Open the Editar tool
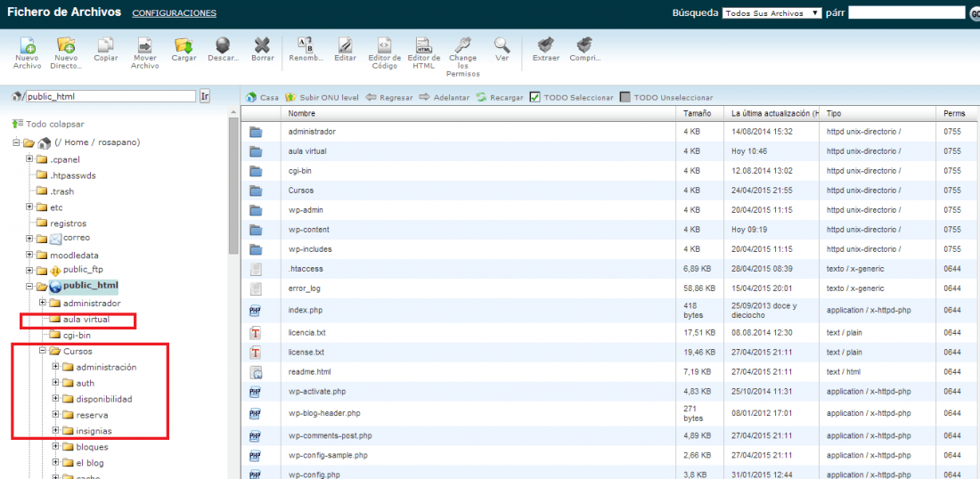The width and height of the screenshot is (980, 479). tap(345, 45)
